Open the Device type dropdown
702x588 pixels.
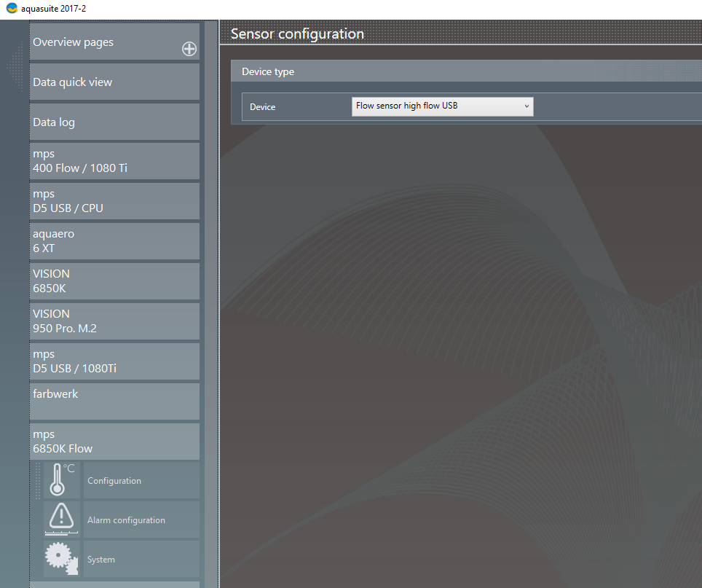(x=442, y=106)
